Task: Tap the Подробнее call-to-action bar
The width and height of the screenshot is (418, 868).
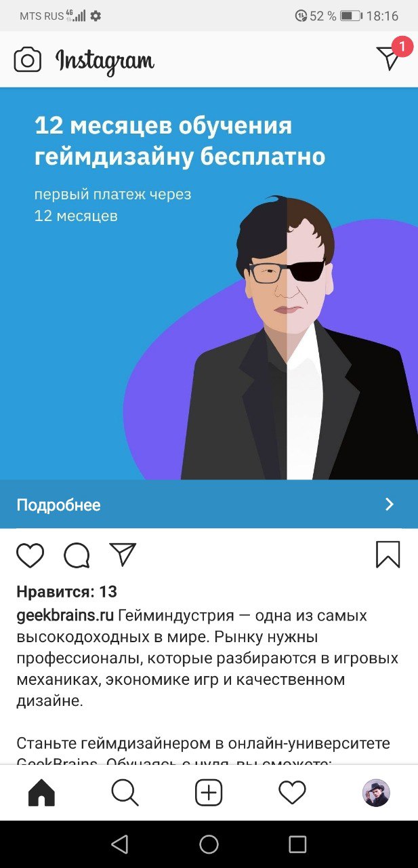Action: click(x=209, y=505)
